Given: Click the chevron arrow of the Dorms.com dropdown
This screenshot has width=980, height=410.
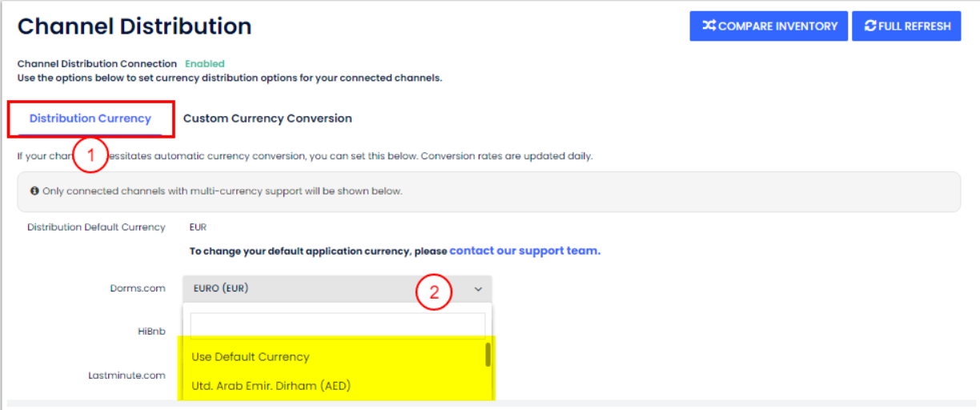Looking at the screenshot, I should [478, 289].
